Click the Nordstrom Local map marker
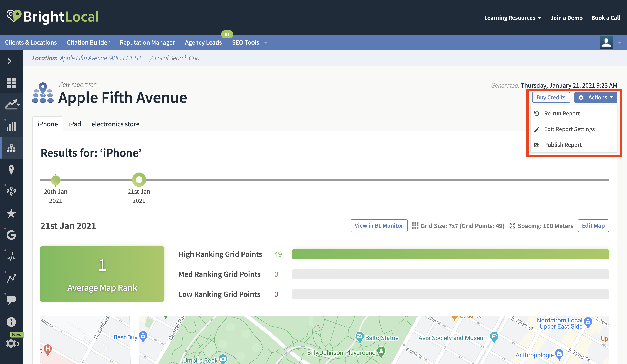Screen dimensions: 627x364 588,322
